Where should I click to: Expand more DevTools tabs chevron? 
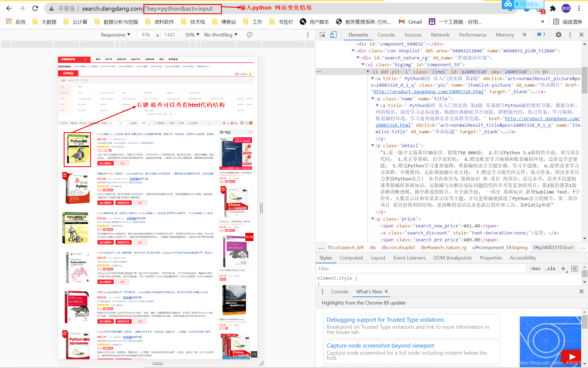point(525,35)
